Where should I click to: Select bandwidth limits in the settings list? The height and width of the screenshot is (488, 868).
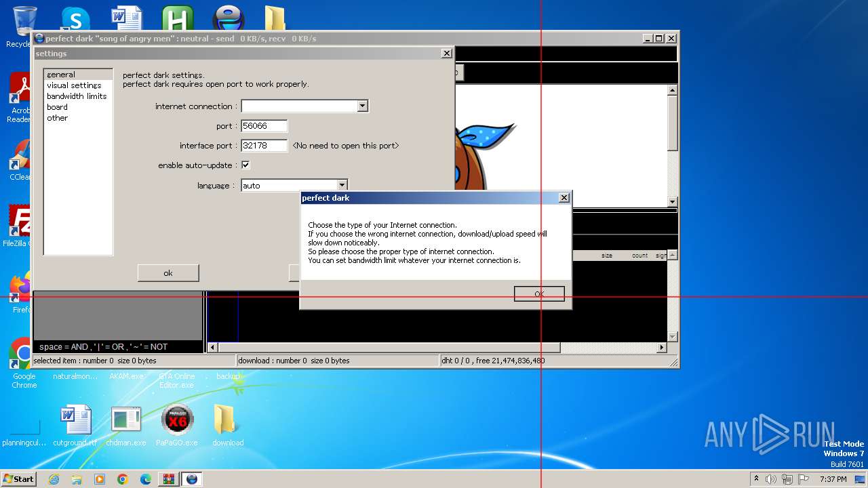tap(77, 96)
